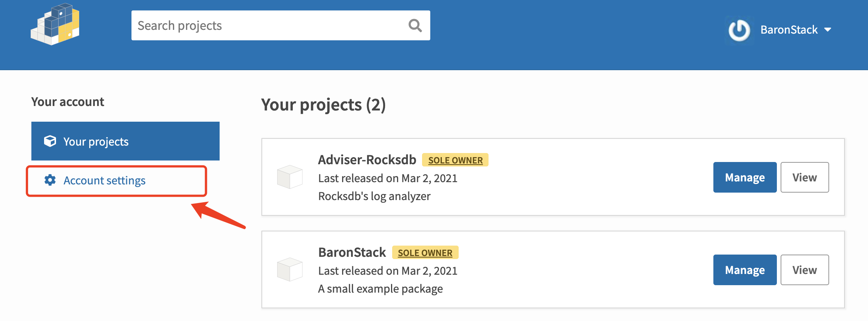The image size is (868, 321).
Task: Click the magnifying glass search icon
Action: click(415, 26)
